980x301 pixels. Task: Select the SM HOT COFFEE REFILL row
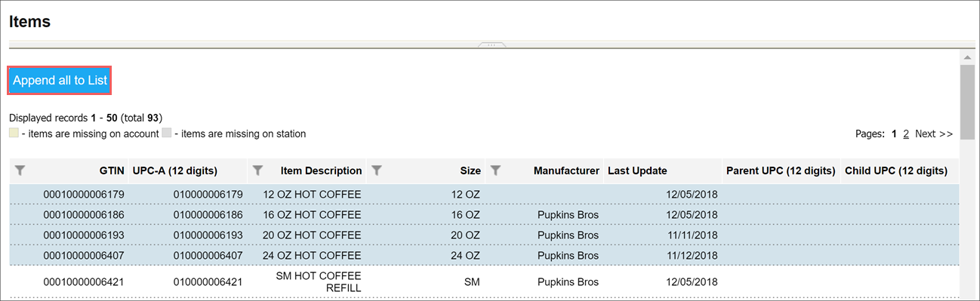click(x=484, y=282)
